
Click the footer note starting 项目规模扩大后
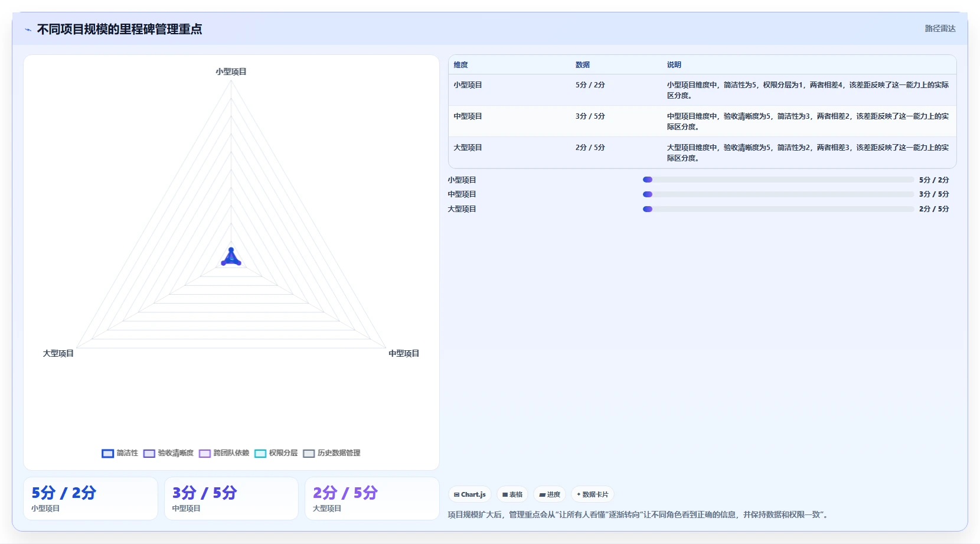click(639, 514)
